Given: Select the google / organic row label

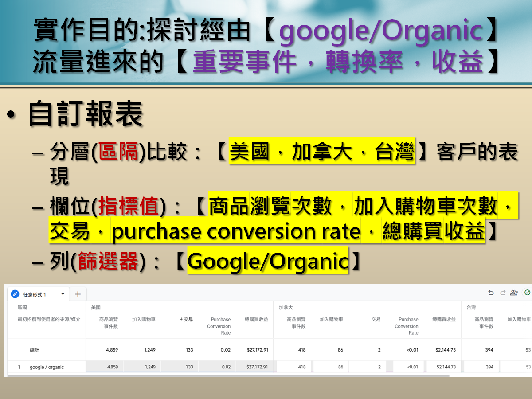Looking at the screenshot, I should tap(47, 367).
